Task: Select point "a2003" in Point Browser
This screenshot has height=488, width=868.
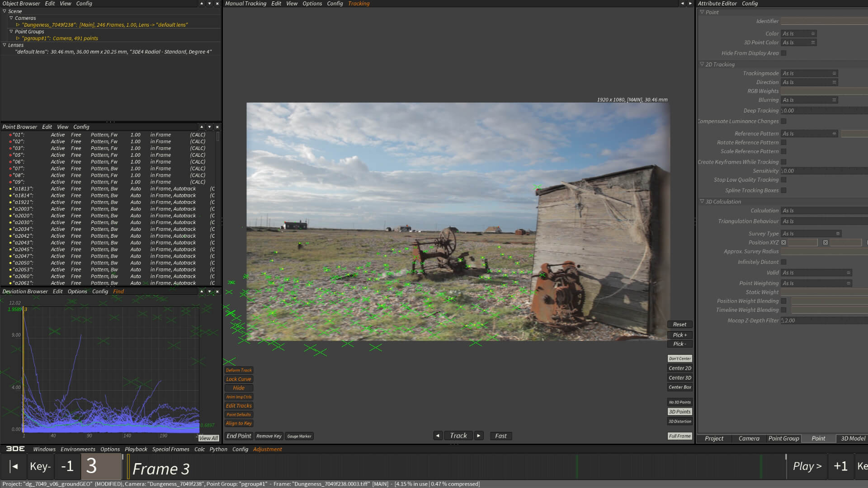Action: click(23, 209)
